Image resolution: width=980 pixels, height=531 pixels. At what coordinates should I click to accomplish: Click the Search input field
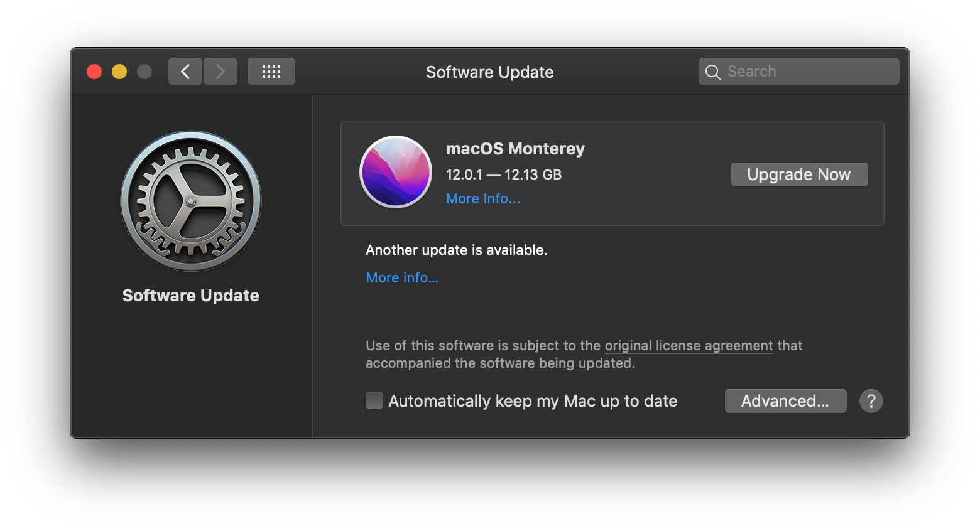[798, 72]
